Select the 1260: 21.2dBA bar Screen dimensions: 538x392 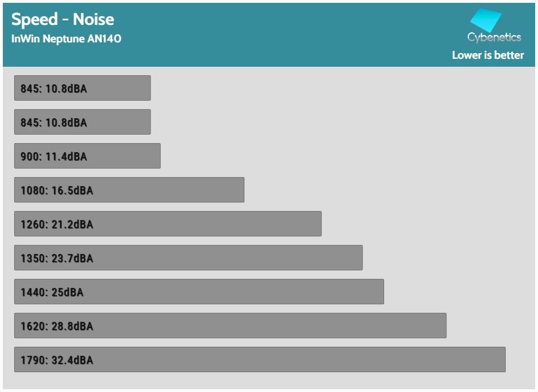[x=167, y=224]
